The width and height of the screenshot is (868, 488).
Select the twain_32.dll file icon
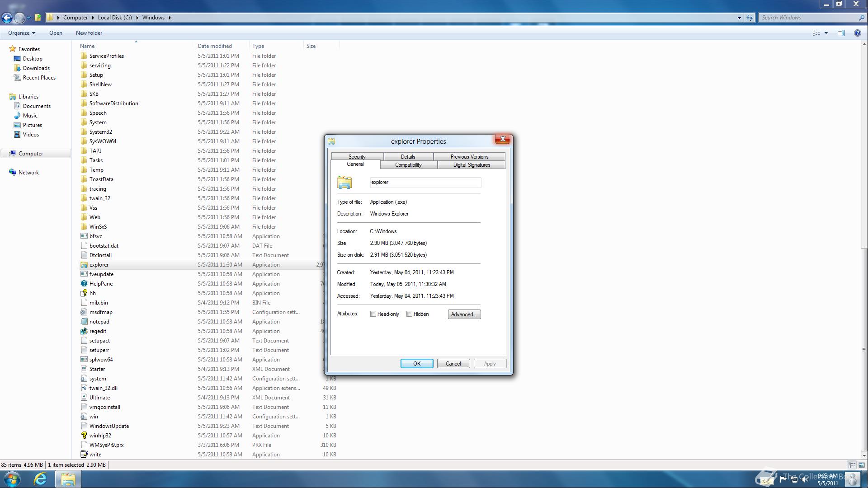click(x=84, y=388)
